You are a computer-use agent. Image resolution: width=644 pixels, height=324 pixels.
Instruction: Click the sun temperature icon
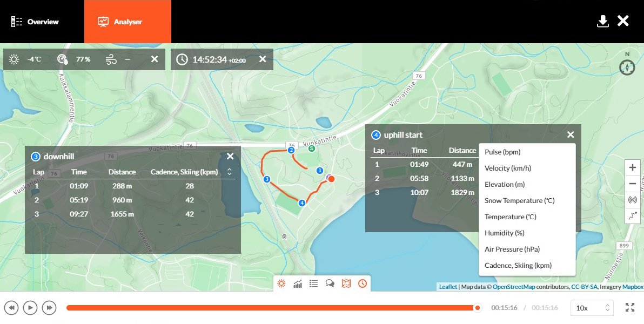[14, 59]
